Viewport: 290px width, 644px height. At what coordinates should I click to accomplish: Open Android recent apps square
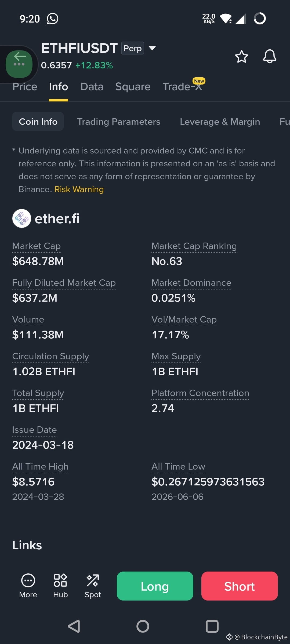pyautogui.click(x=212, y=626)
